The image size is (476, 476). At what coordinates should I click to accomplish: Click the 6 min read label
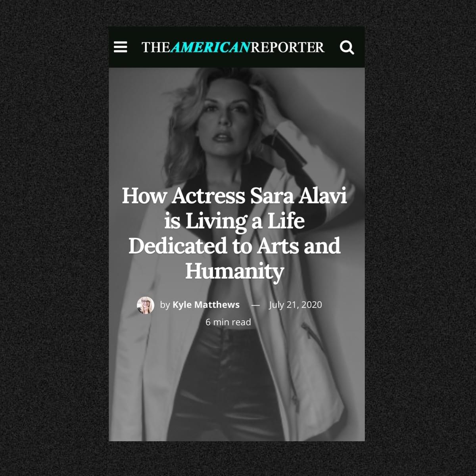pos(228,322)
